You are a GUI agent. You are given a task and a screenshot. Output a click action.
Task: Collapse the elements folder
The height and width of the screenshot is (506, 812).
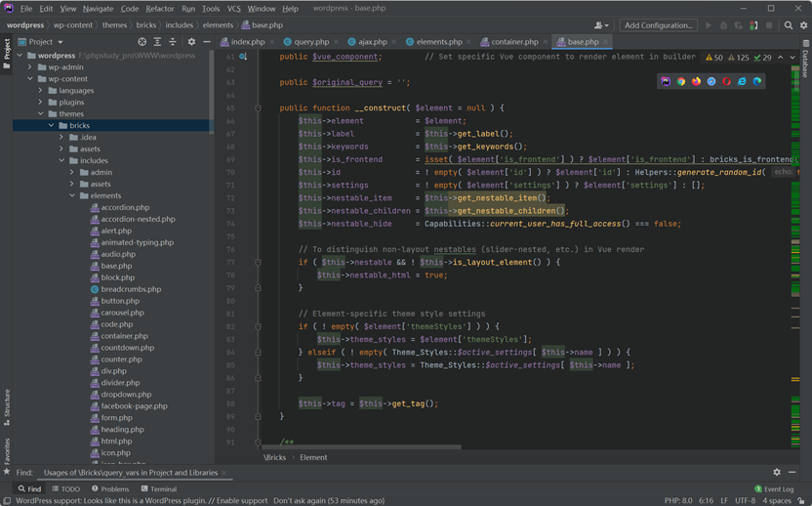72,195
